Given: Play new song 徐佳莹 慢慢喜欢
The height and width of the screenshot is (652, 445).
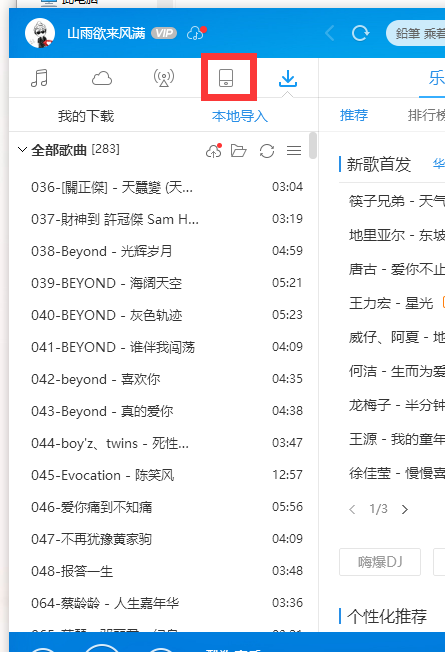Looking at the screenshot, I should 397,473.
